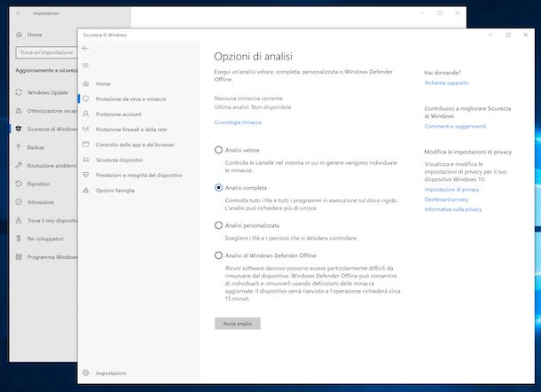This screenshot has width=541, height=392.
Task: Open Prestazioni e integrità del dispositivo
Action: 139,176
